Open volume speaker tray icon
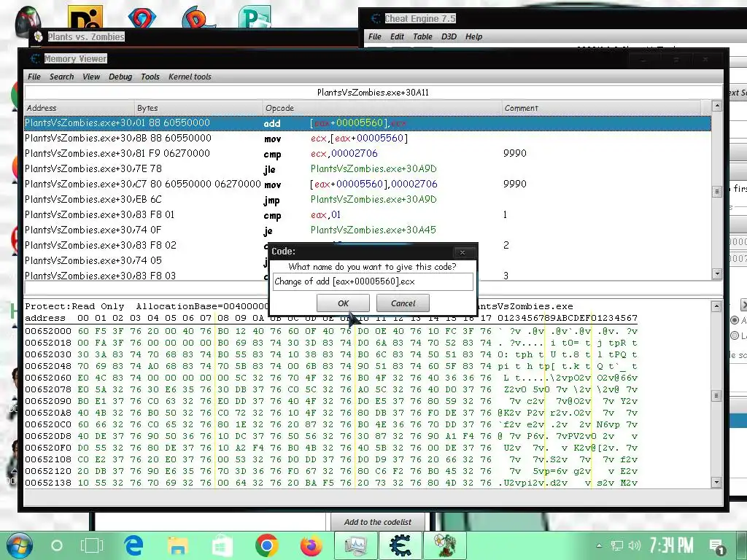The width and height of the screenshot is (747, 560). pos(634,545)
